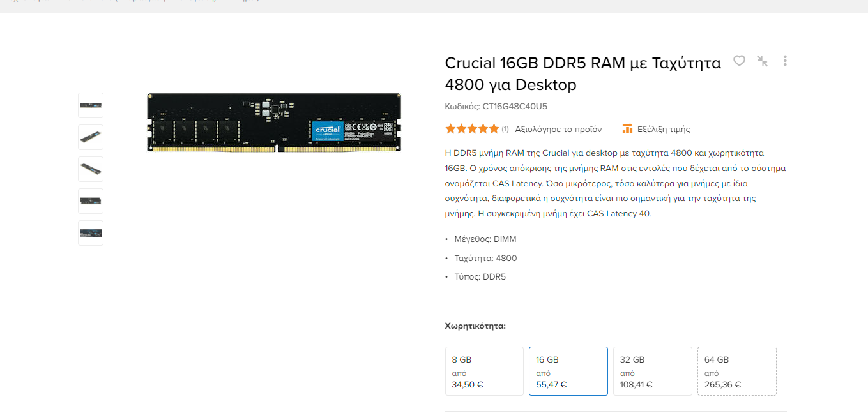Open 'Εξέλιξη τιμής' price history link

point(664,129)
